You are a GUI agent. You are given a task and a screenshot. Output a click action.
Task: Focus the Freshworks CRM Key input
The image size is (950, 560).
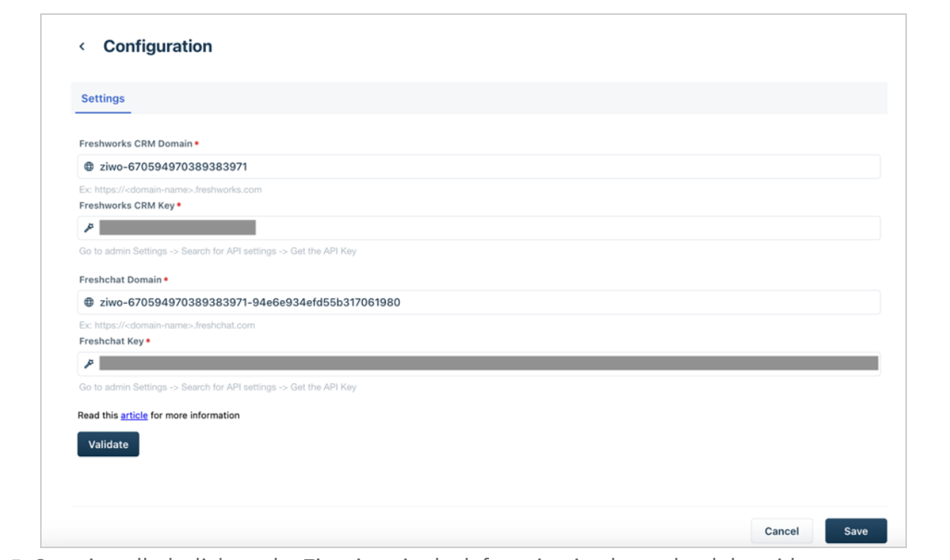coord(479,228)
